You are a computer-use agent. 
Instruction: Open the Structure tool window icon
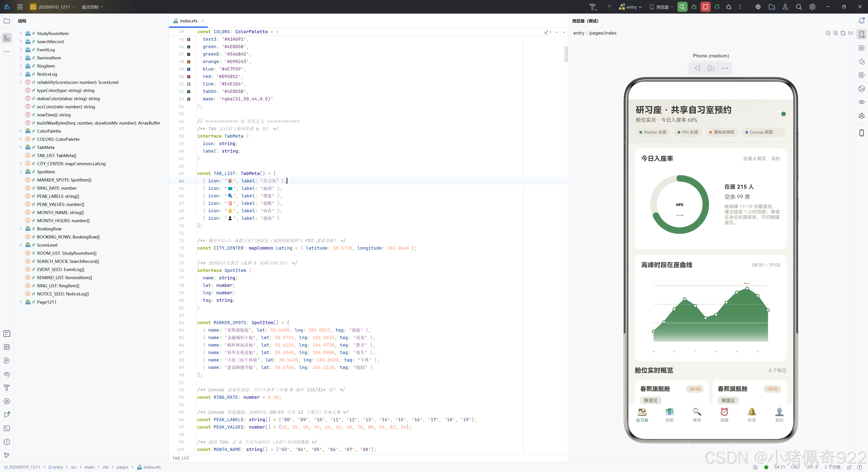[7, 38]
